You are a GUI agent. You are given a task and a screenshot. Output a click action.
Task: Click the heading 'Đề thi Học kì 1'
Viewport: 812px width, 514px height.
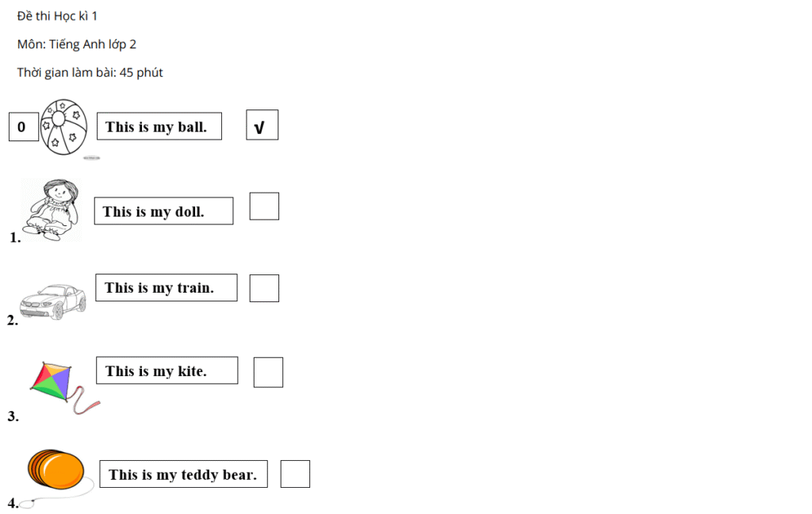57,16
